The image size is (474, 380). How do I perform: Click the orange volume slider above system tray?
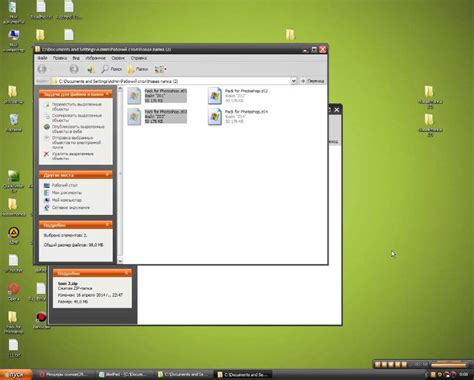click(450, 365)
